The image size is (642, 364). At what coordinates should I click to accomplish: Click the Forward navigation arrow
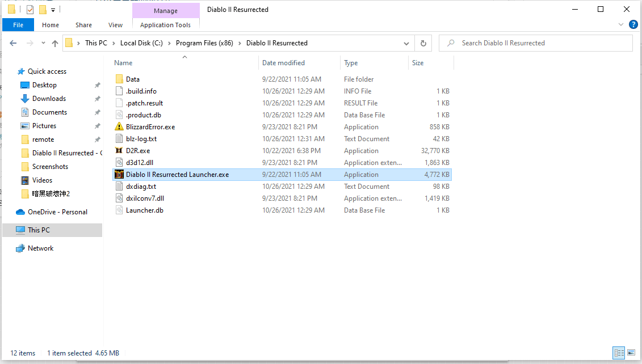pyautogui.click(x=30, y=43)
